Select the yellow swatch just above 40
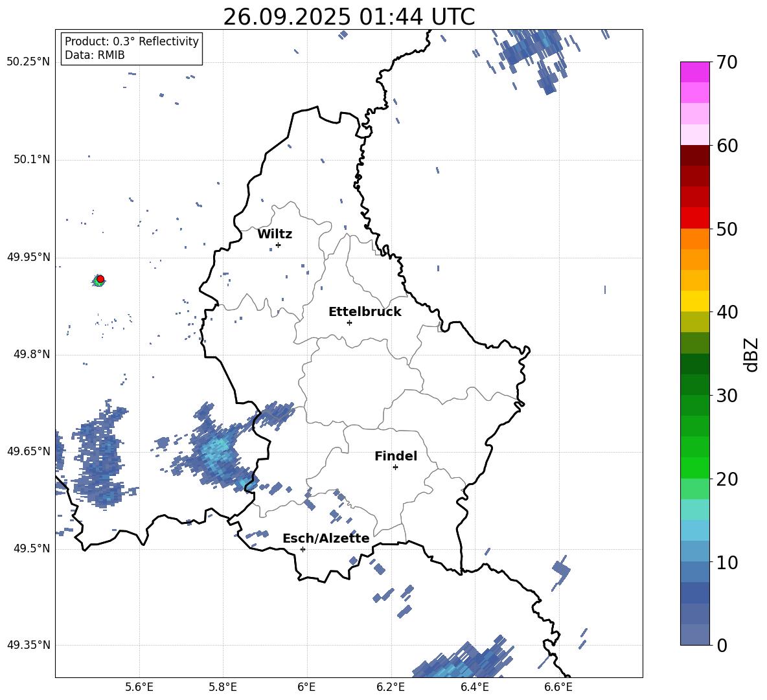The width and height of the screenshot is (767, 700). (x=694, y=301)
